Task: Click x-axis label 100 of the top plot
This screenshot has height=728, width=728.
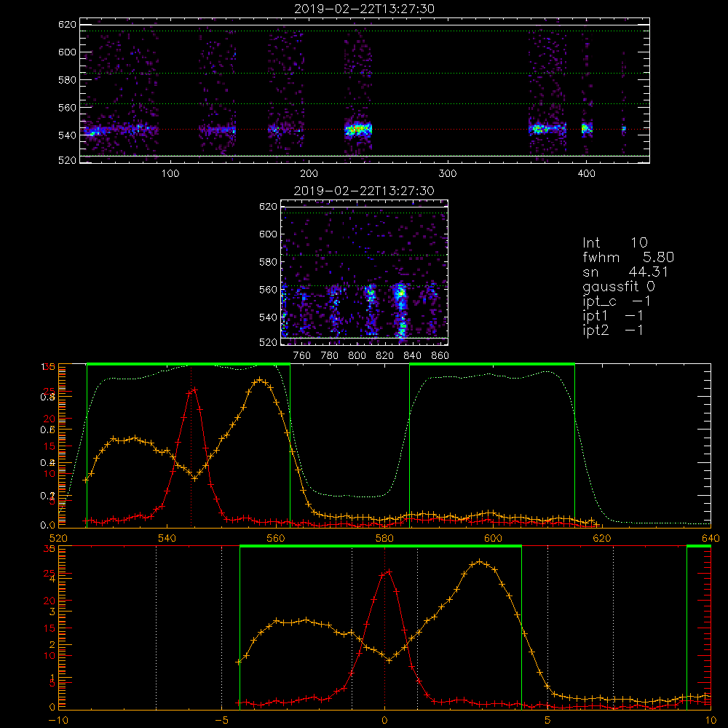Action: pyautogui.click(x=170, y=174)
